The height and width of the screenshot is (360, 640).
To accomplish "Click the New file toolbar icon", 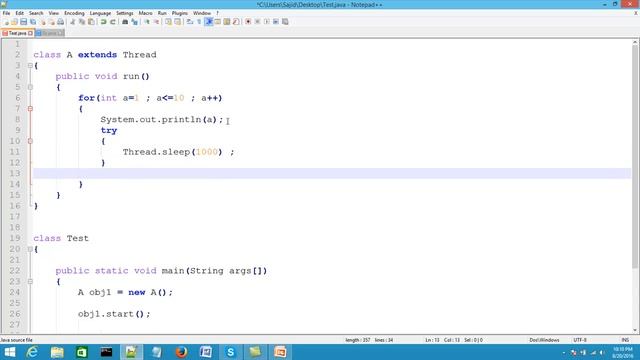I will click(x=6, y=22).
